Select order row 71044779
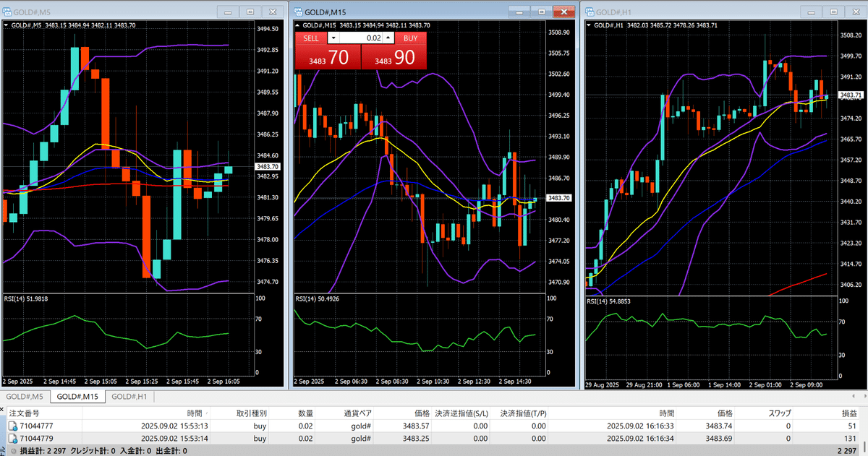Screen dimensions: 868x456 coord(433,438)
